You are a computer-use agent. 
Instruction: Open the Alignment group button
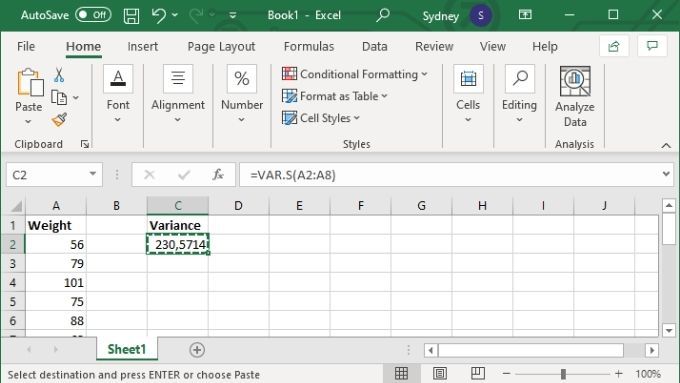coord(178,94)
